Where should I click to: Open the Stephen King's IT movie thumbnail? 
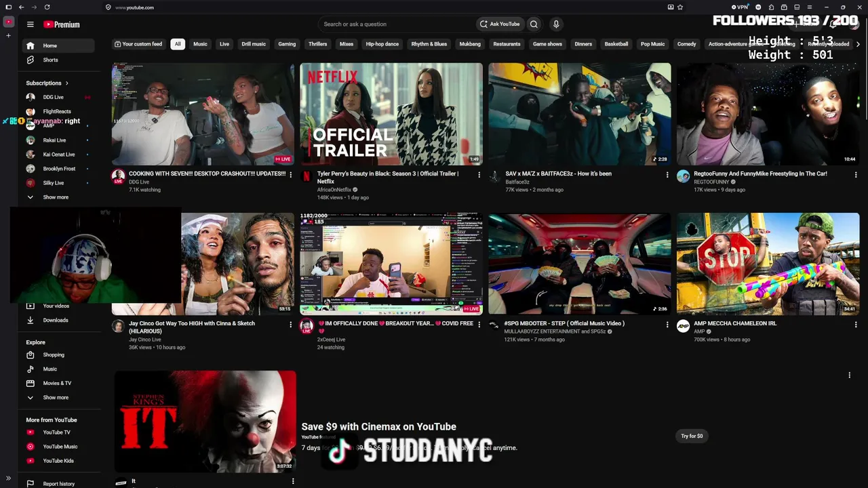[205, 421]
